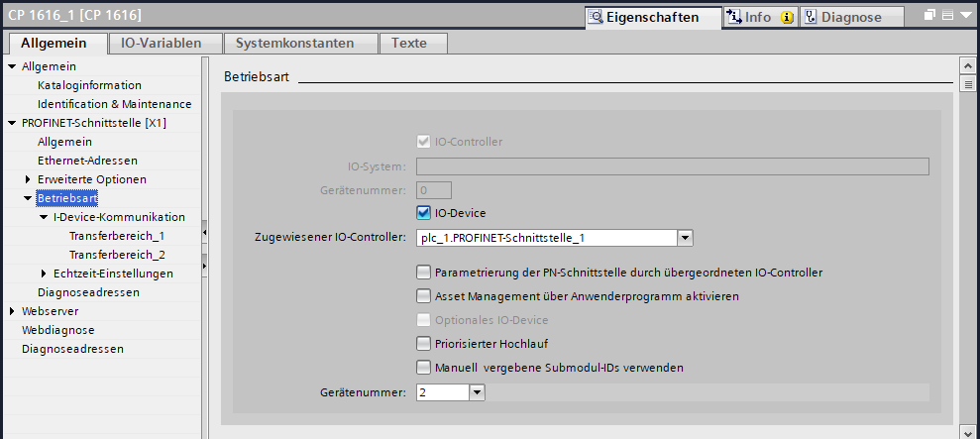This screenshot has height=439, width=980.
Task: Open the Info tab
Action: 761,17
